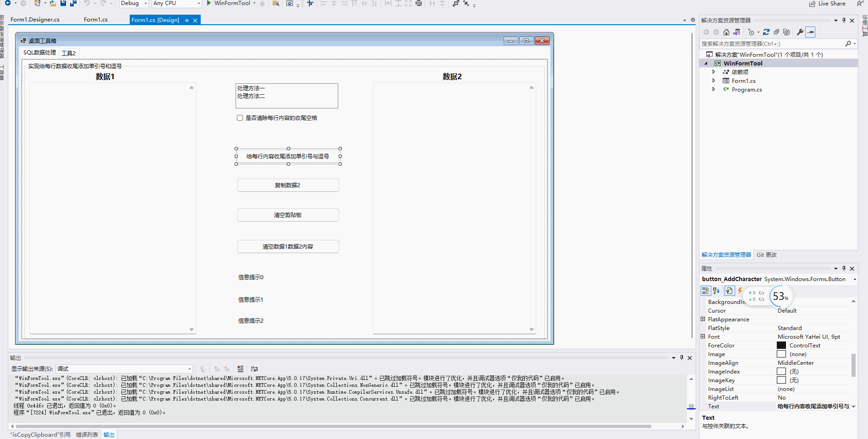The image size is (868, 439).
Task: Click the Solution Explorer search field
Action: (x=772, y=43)
